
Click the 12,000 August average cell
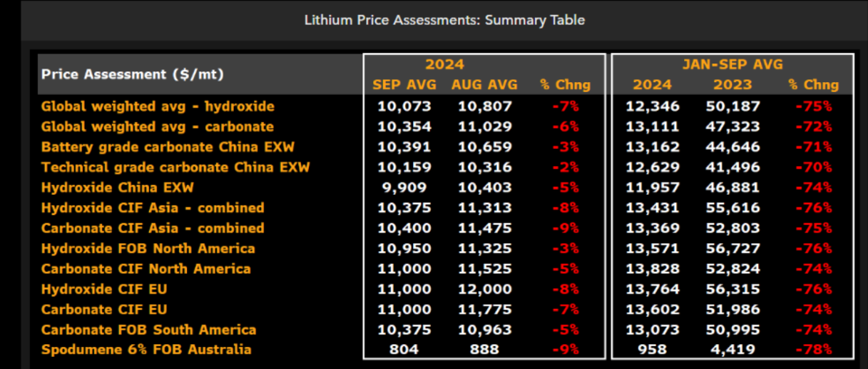(484, 289)
